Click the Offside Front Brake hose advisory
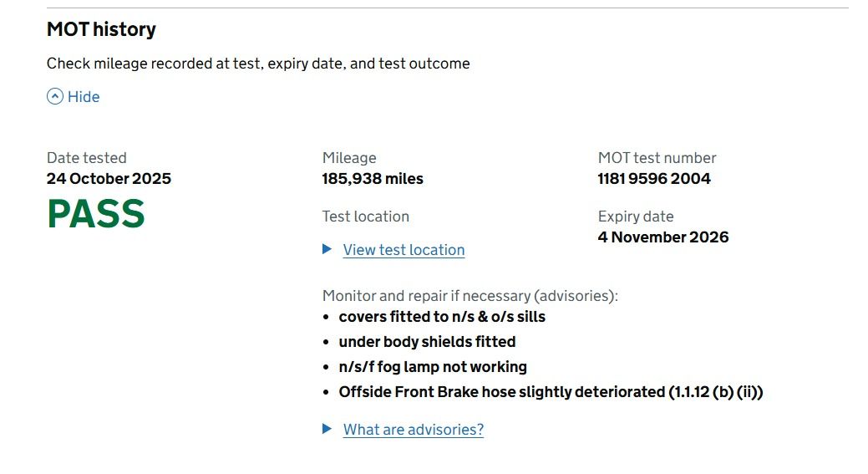The width and height of the screenshot is (868, 474). 551,392
